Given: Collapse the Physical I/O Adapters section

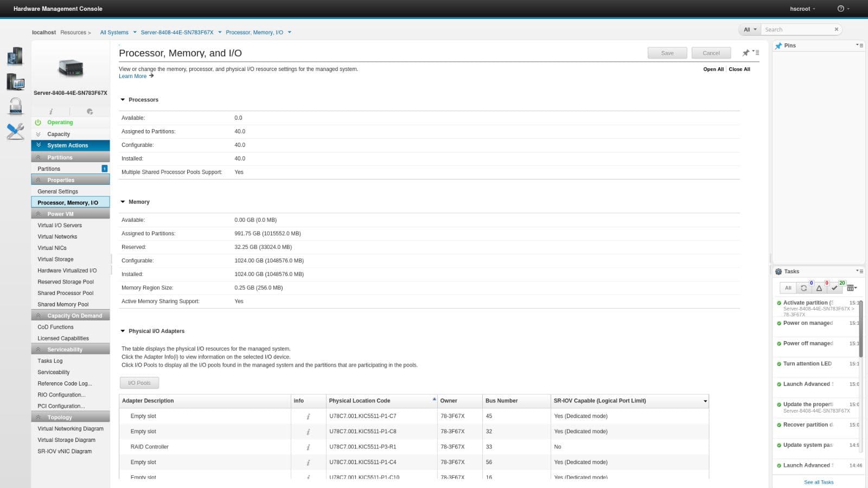Looking at the screenshot, I should 123,331.
